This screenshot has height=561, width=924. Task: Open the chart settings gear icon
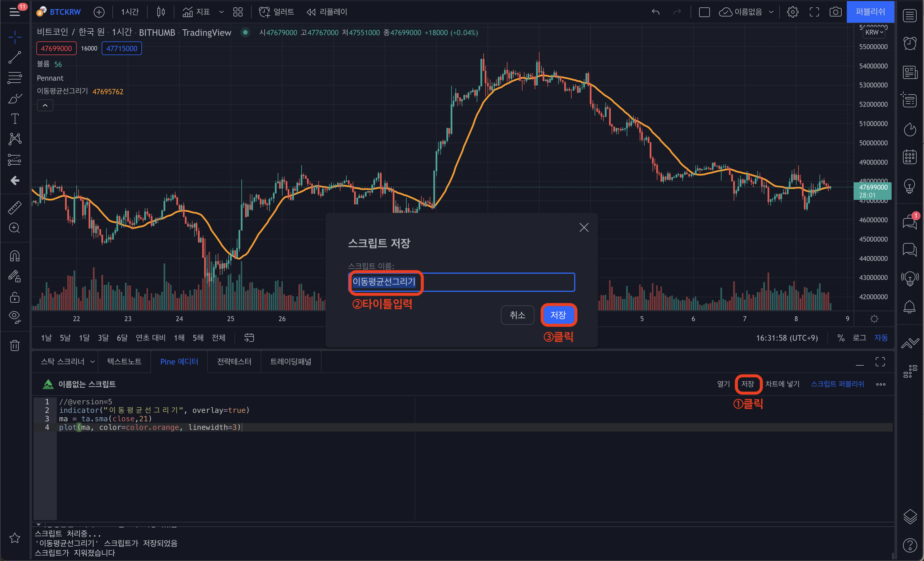pyautogui.click(x=792, y=12)
